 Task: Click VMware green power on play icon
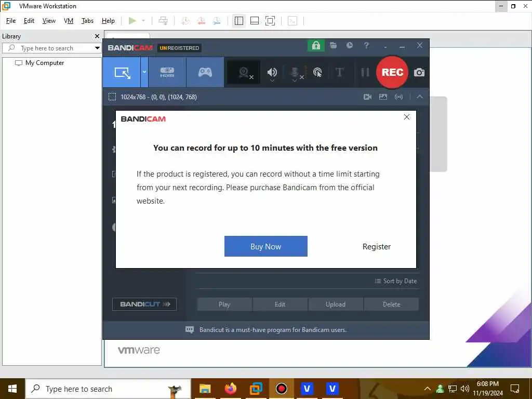(x=132, y=21)
